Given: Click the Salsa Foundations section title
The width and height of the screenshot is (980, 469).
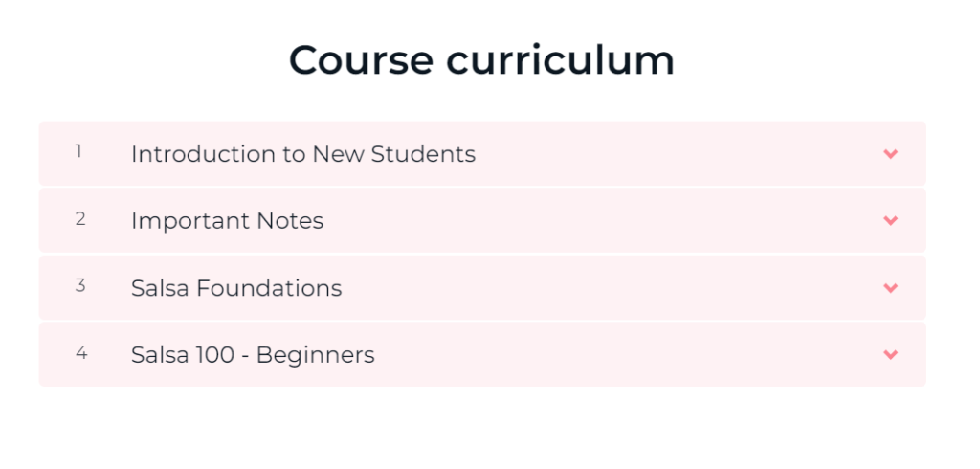Looking at the screenshot, I should pos(235,288).
